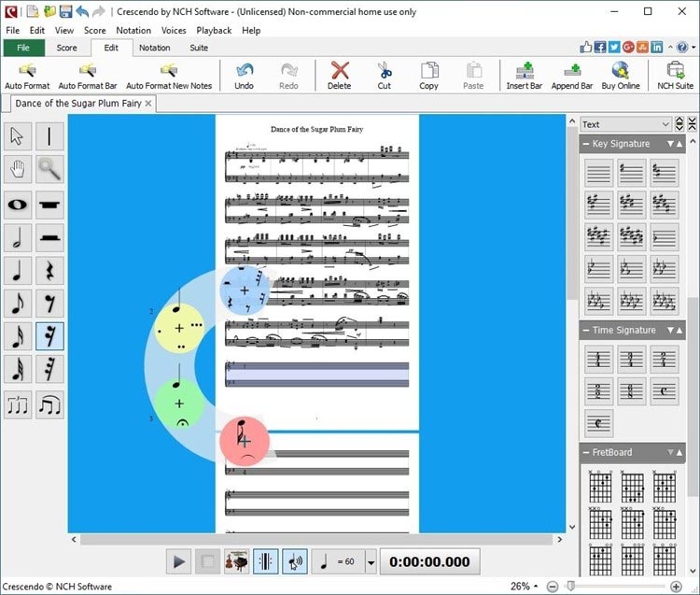Select the hand pan tool
The width and height of the screenshot is (700, 595).
[x=18, y=169]
